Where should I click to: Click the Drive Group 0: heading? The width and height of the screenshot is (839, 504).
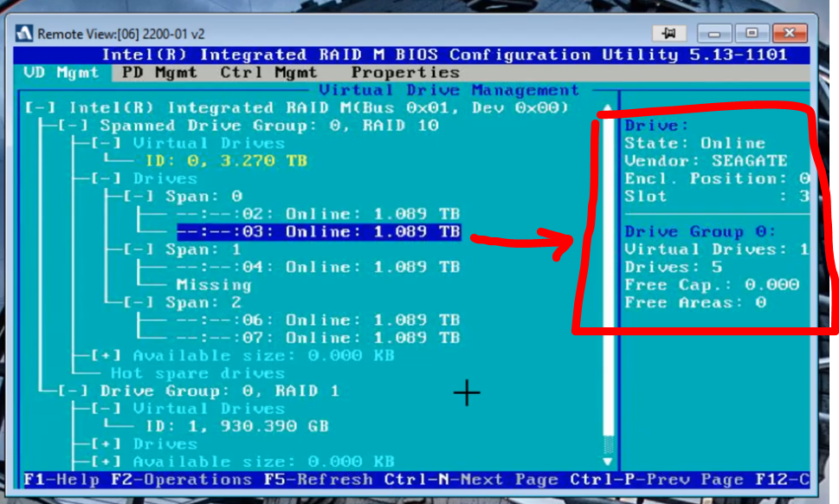point(700,232)
